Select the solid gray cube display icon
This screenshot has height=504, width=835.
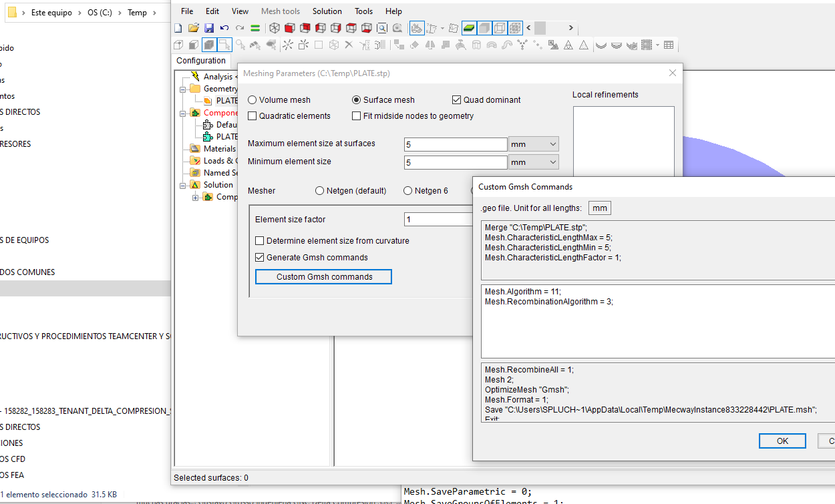pos(484,28)
